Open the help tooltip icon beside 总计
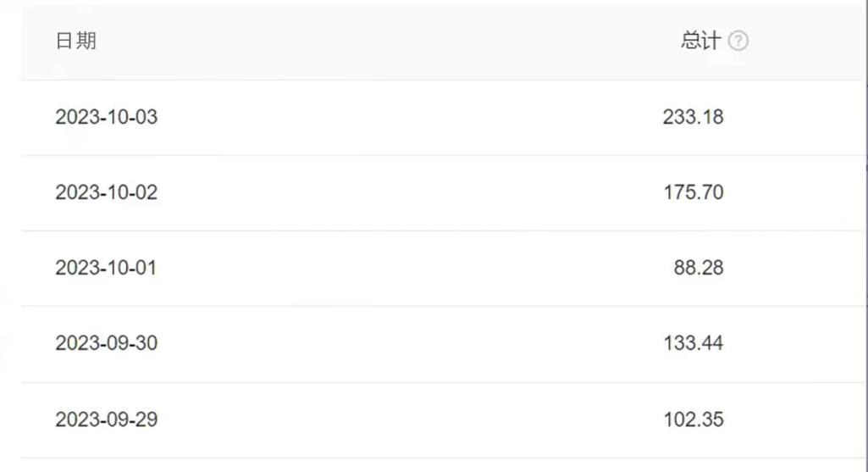Screen dimensions: 868x472 pyautogui.click(x=738, y=41)
